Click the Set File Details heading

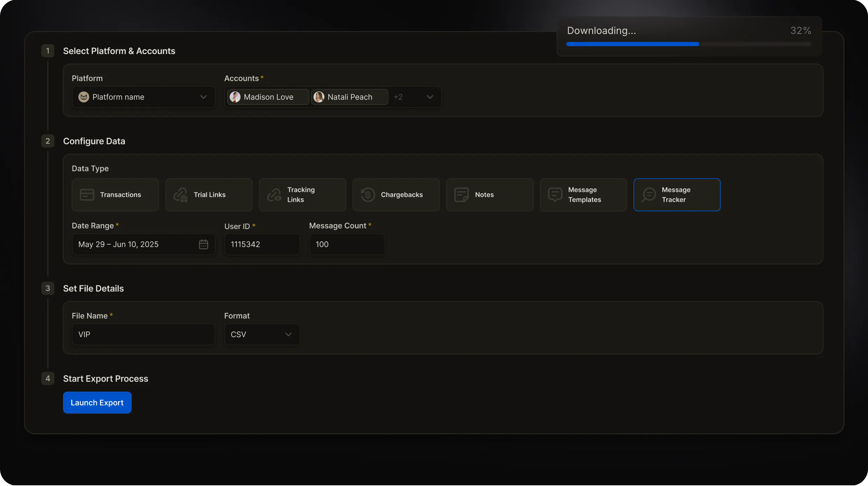(93, 288)
